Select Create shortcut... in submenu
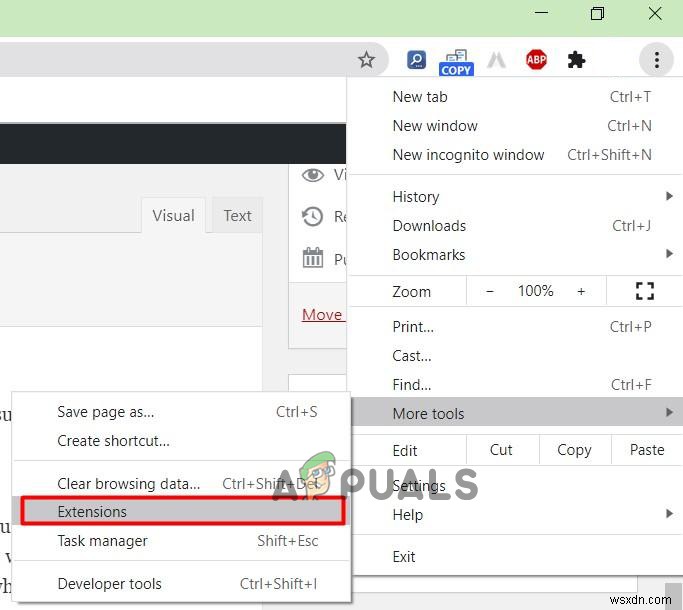Image resolution: width=683 pixels, height=610 pixels. coord(182,441)
